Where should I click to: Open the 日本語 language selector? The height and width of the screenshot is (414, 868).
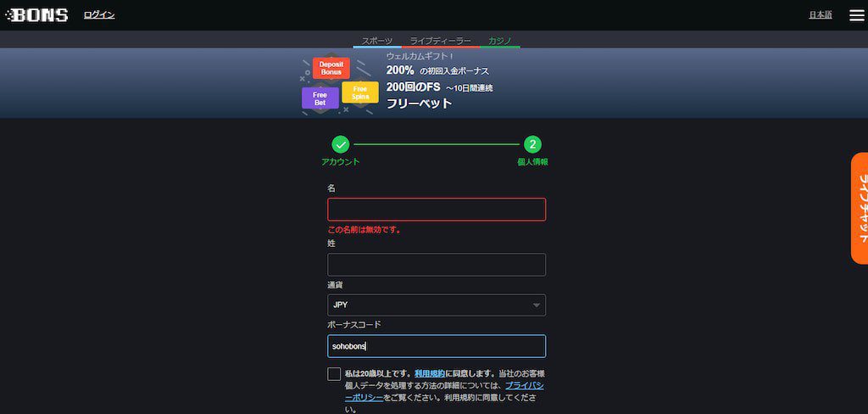coord(821,15)
